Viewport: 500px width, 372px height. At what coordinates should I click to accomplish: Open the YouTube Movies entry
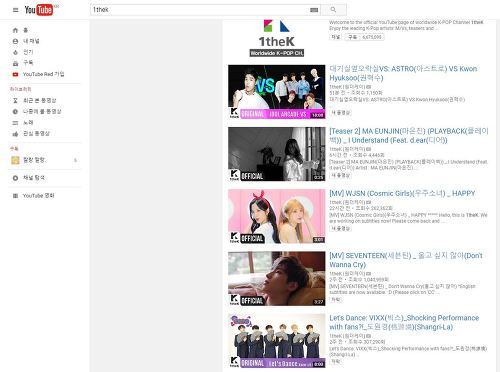point(38,196)
